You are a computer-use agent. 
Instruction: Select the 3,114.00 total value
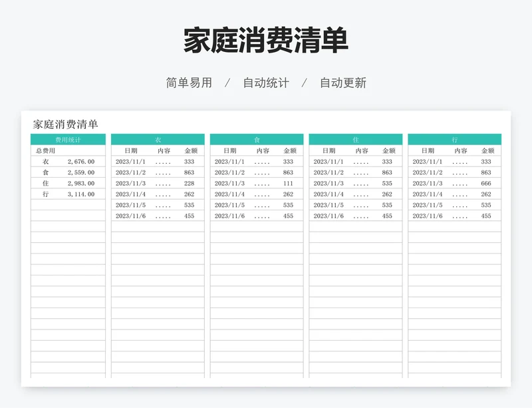click(81, 194)
